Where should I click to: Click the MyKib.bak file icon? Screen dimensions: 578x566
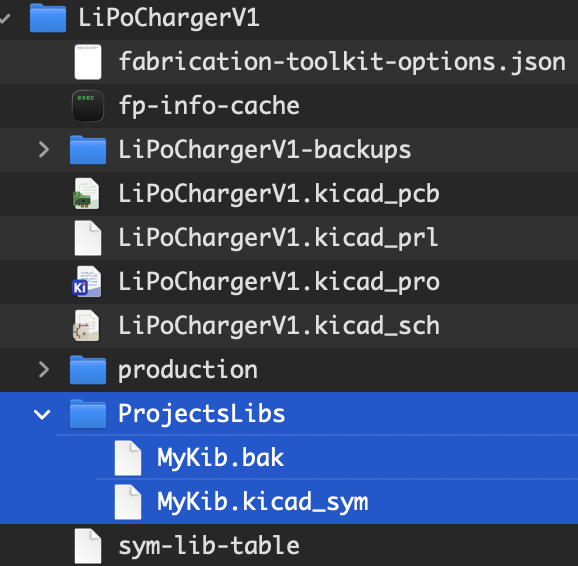pyautogui.click(x=128, y=458)
